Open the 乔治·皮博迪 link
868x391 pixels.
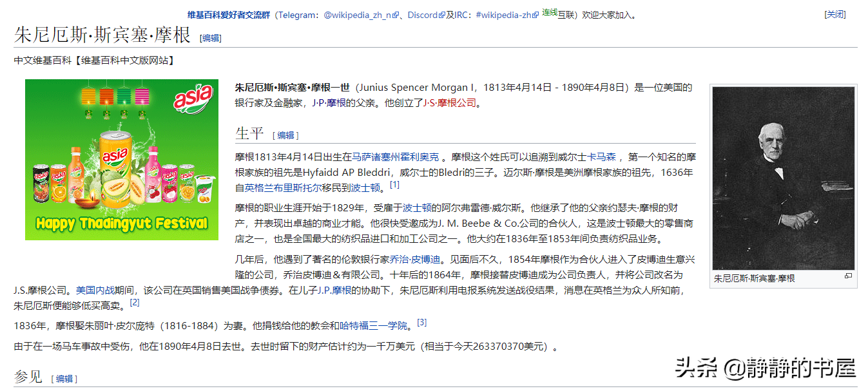[x=417, y=260]
